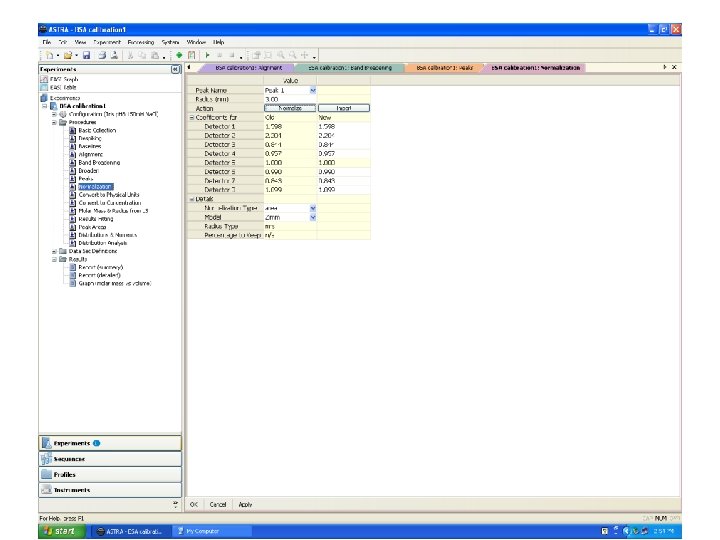Select the Peak Areas procedure
720x540 pixels.
(x=92, y=227)
